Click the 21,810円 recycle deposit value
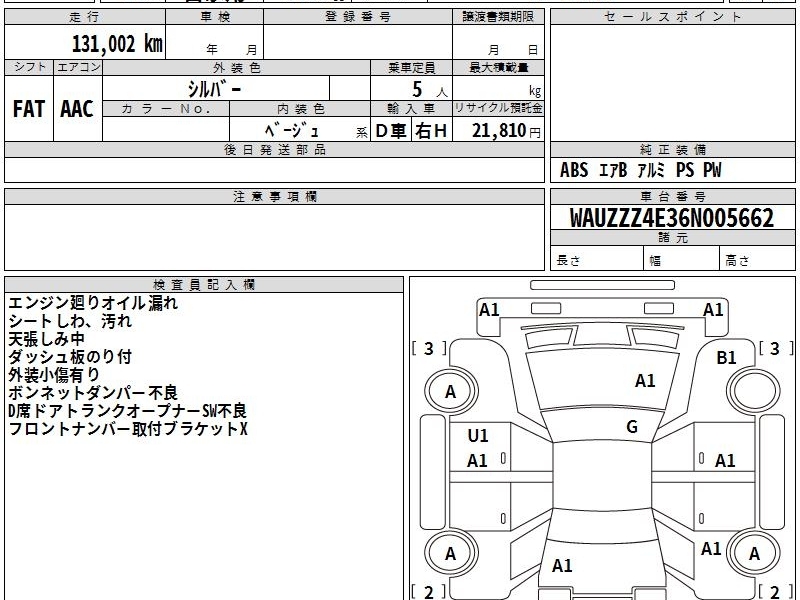This screenshot has width=800, height=600. (506, 131)
